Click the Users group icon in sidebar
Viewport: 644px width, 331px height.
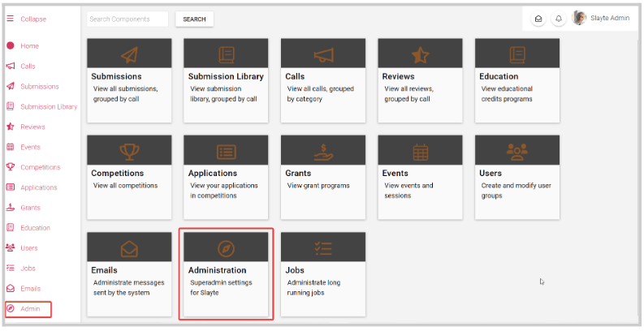pyautogui.click(x=11, y=247)
